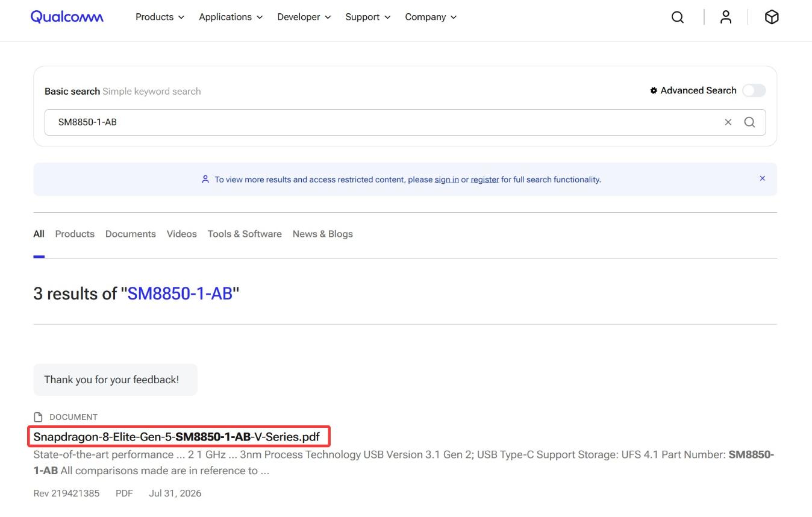Switch to News & Blogs tab

322,234
